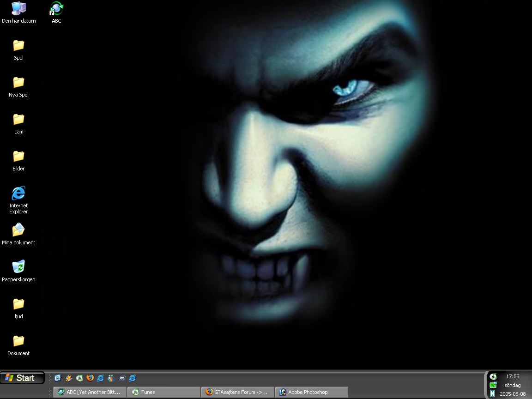The image size is (532, 399).
Task: Select the Spel folder on desktop
Action: point(18,46)
